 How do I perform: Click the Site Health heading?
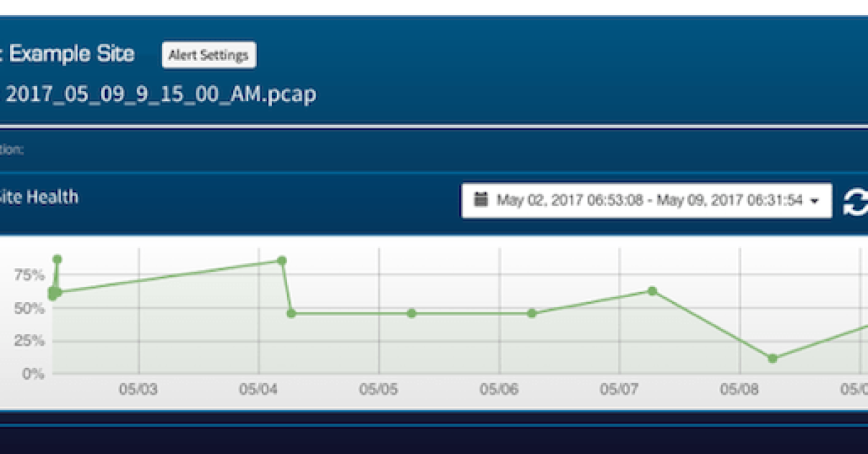tap(39, 197)
